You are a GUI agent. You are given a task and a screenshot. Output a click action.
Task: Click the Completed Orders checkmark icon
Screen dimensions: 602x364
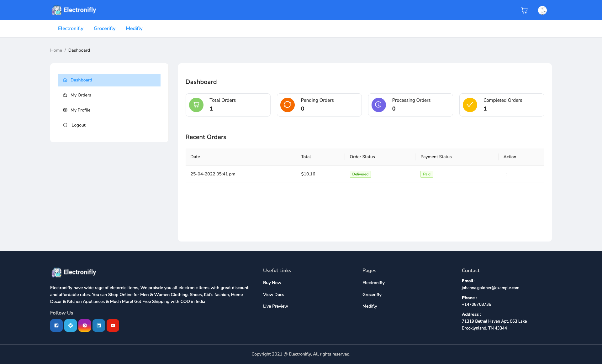tap(470, 105)
